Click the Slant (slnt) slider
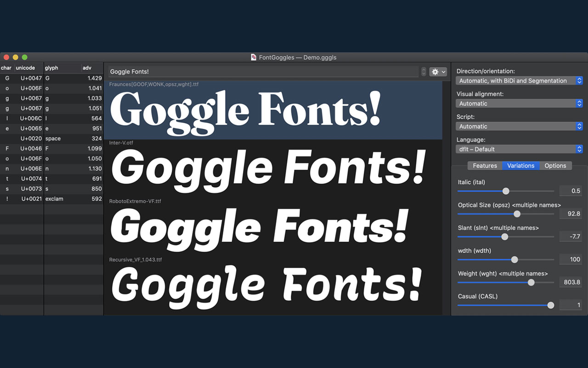This screenshot has height=368, width=588. pos(506,236)
